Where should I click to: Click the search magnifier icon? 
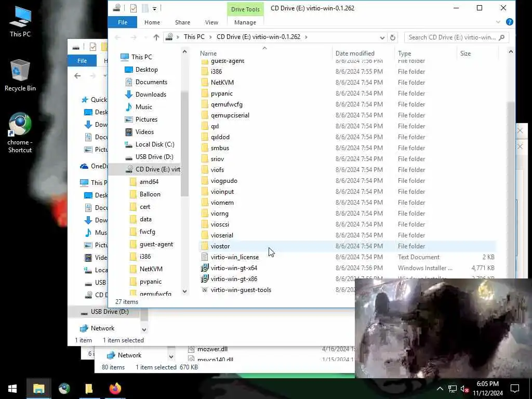coord(502,37)
